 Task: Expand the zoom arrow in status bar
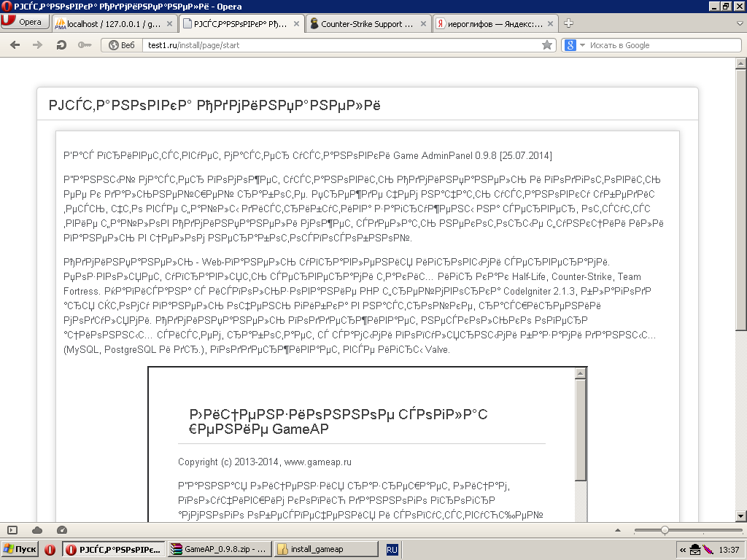tap(618, 530)
